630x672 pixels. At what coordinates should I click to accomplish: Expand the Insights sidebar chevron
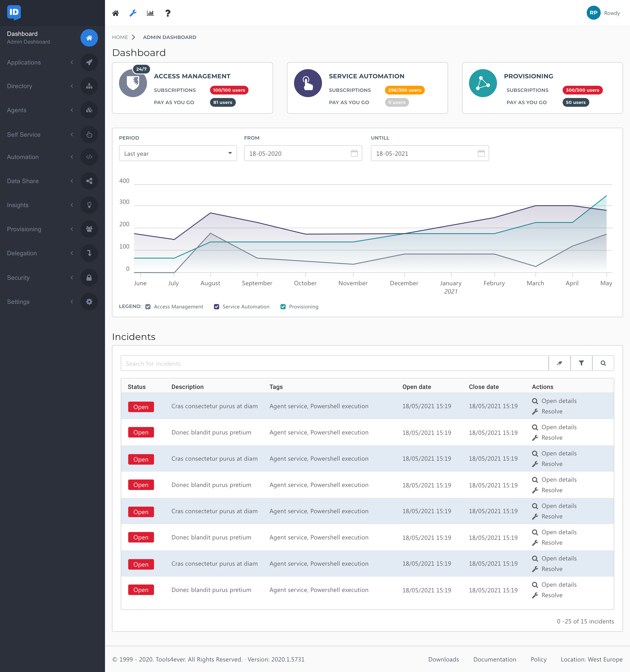[72, 205]
